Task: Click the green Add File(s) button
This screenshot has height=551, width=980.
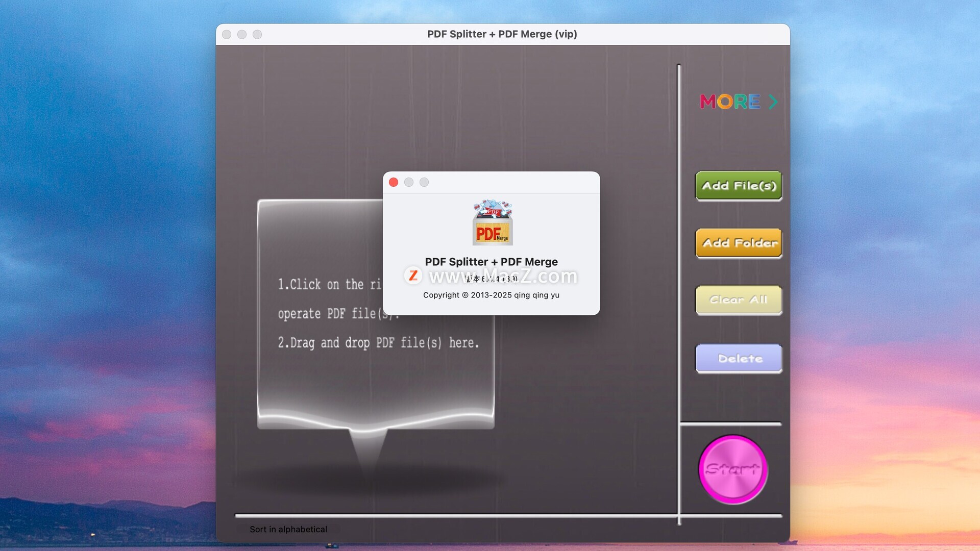Action: (x=738, y=186)
